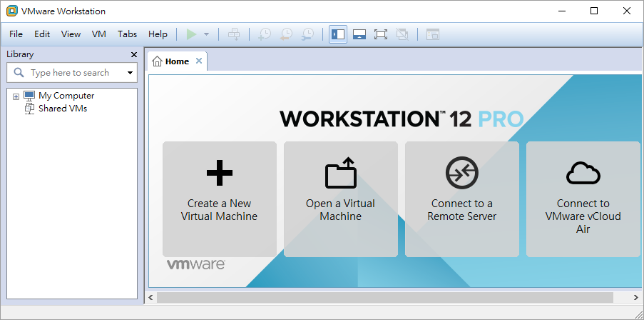Screen dimensions: 644x320
Task: Click the Take Snapshot toolbar icon
Action: click(265, 34)
